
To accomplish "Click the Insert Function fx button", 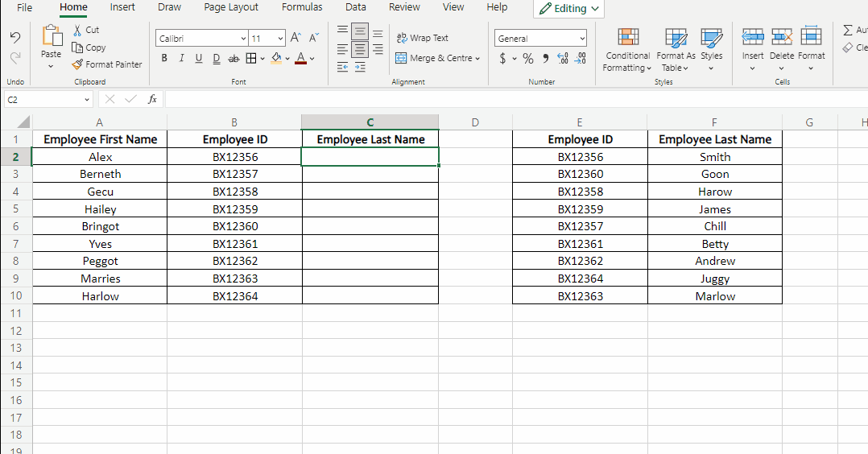I will click(152, 99).
